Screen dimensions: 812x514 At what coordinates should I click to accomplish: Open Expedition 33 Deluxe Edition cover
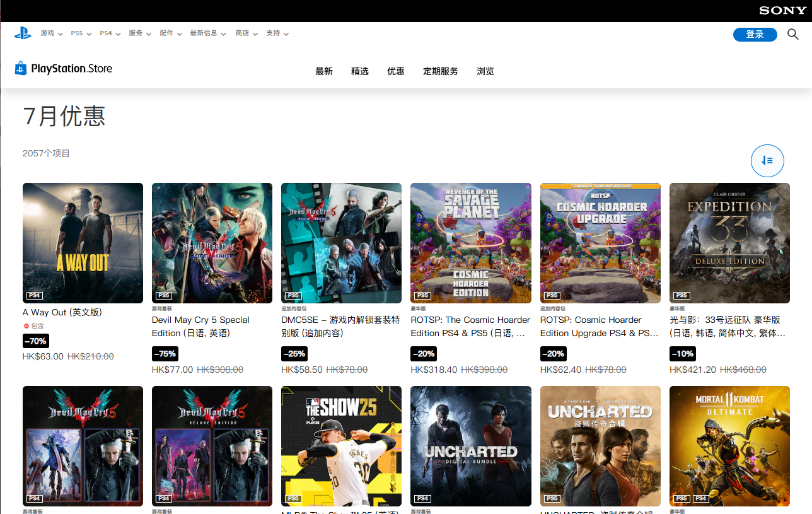point(729,243)
